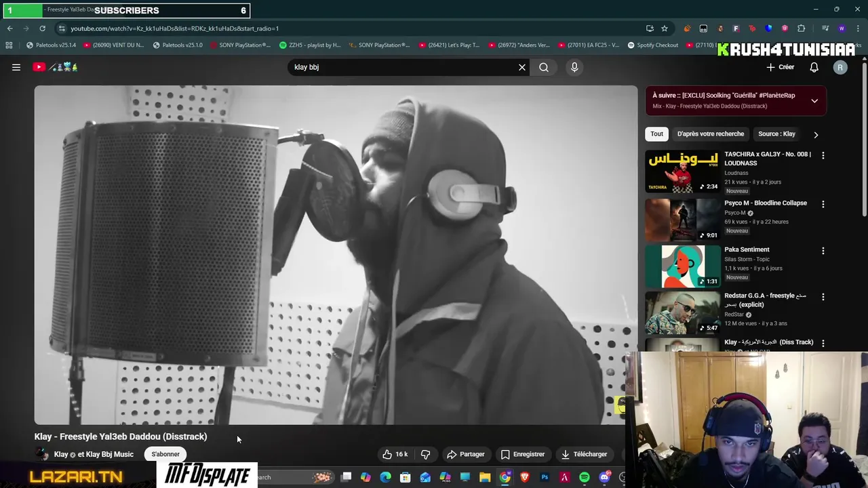The image size is (868, 488).
Task: Open options for Redstar G.G.A video
Action: (x=823, y=297)
